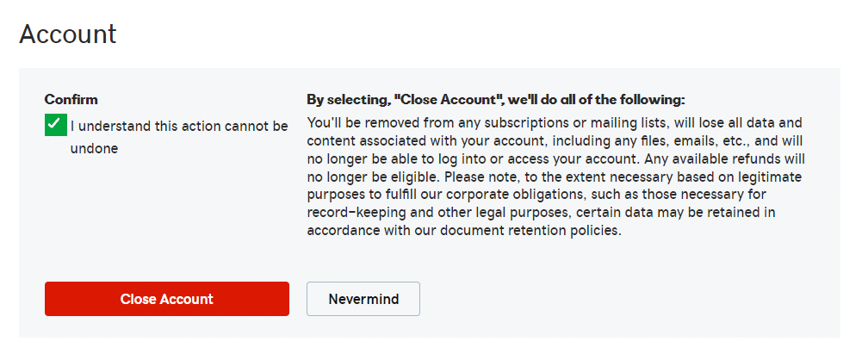
Task: Click the white checkmark icon
Action: (x=55, y=126)
